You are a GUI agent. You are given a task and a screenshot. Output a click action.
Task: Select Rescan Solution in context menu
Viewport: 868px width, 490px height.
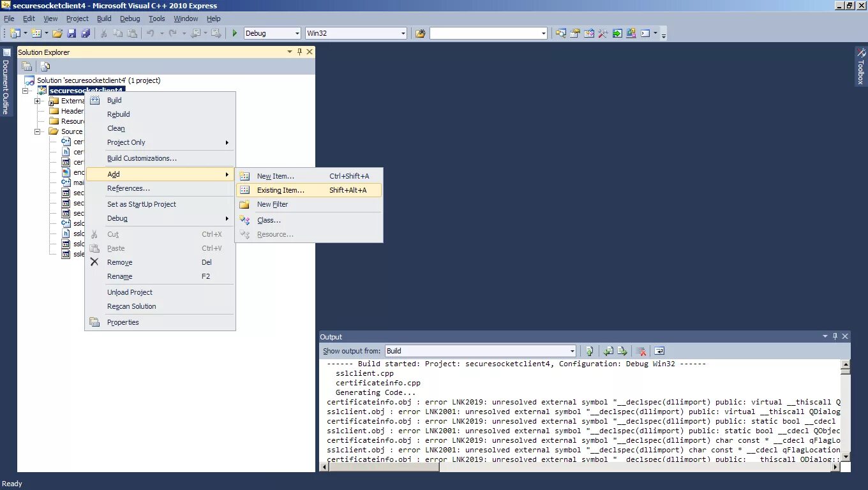[x=160, y=306]
